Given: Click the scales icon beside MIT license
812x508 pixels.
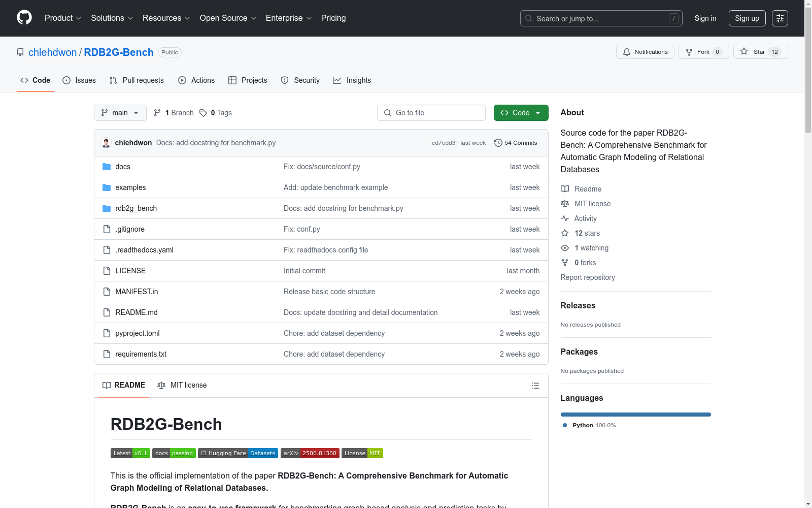Looking at the screenshot, I should [565, 204].
